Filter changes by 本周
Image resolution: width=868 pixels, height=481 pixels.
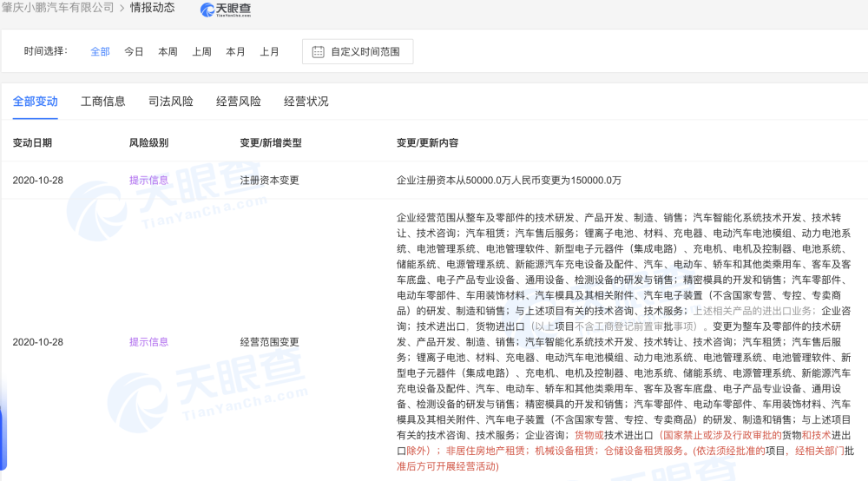[x=168, y=51]
